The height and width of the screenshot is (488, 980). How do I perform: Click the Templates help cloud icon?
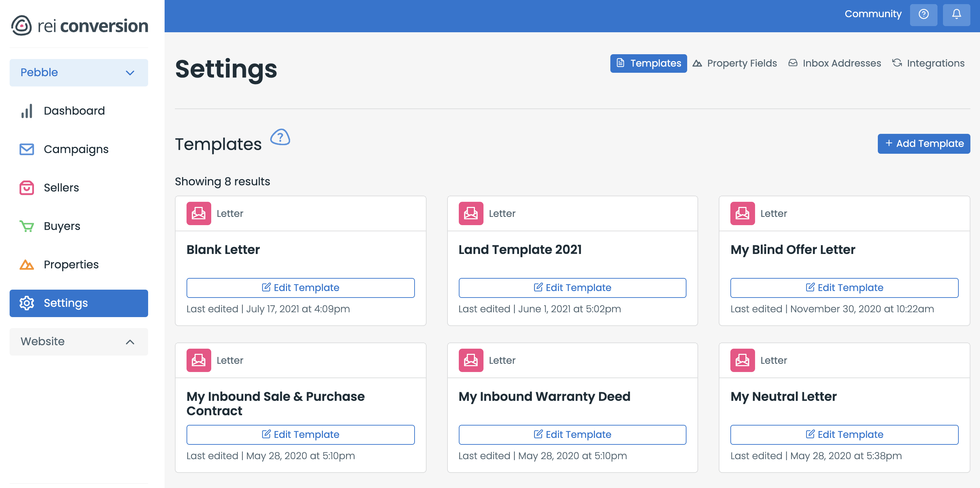click(280, 137)
